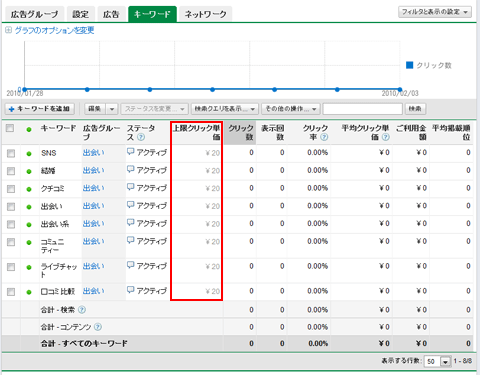The image size is (480, 375).
Task: Click speech bubble icon in 結婚 row
Action: [x=131, y=170]
